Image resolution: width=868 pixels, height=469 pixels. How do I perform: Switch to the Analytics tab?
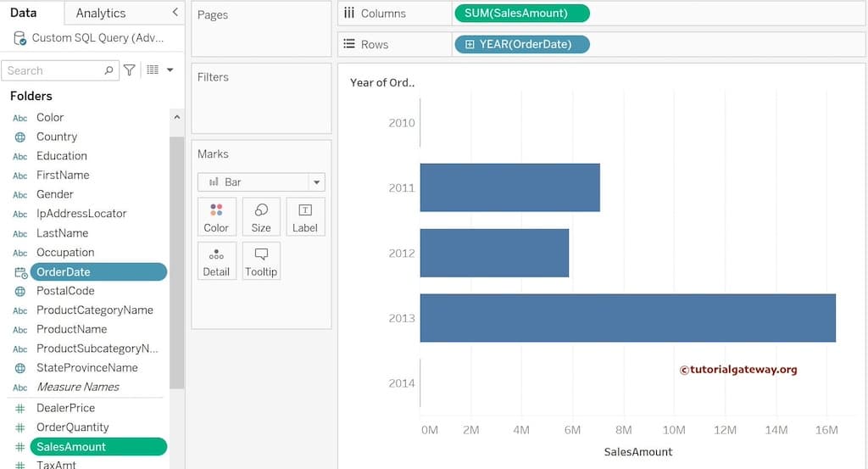100,13
